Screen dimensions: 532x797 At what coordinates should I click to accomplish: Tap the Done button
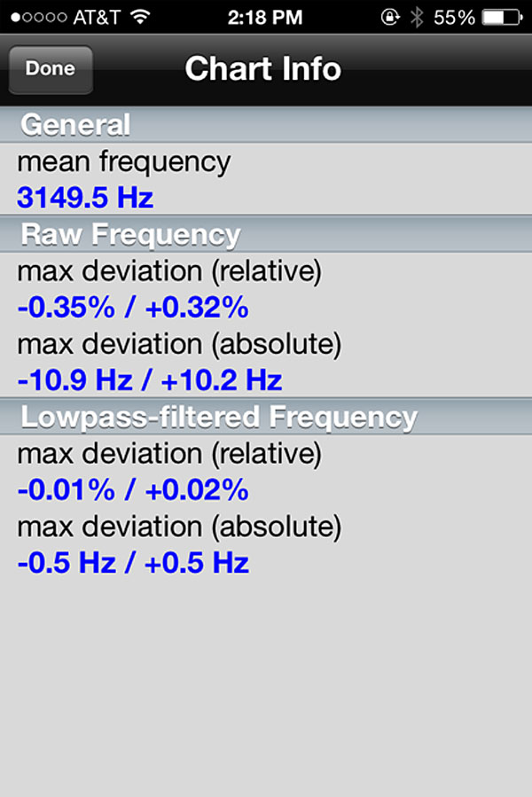51,70
